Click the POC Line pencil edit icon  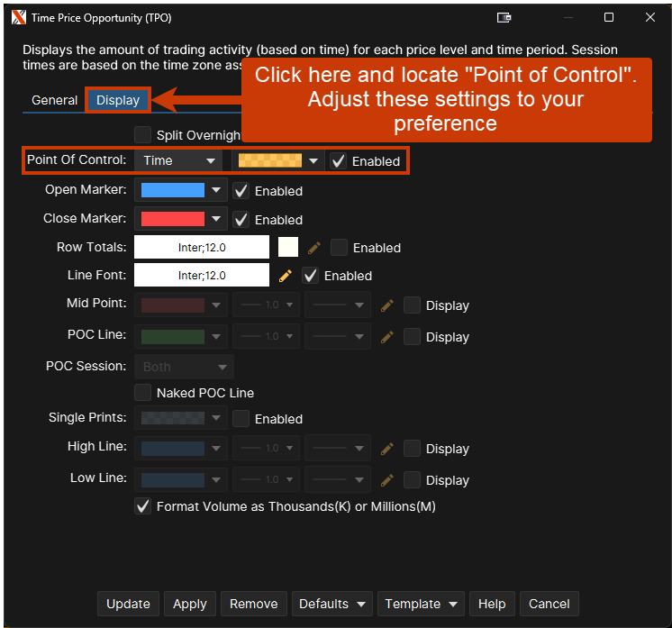387,337
